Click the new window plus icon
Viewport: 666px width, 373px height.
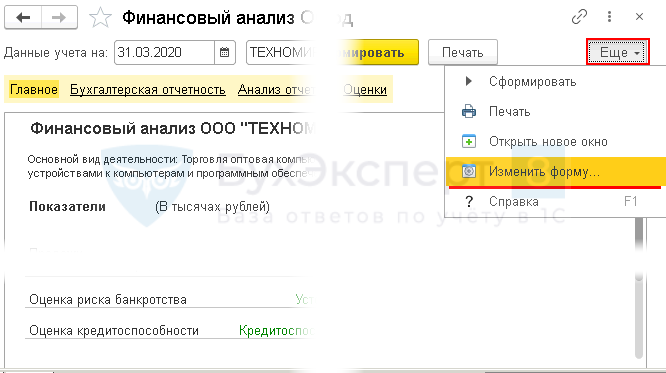[x=469, y=141]
